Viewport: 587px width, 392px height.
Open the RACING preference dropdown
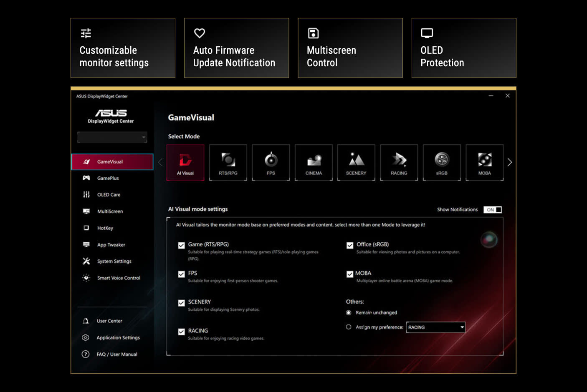(x=436, y=327)
